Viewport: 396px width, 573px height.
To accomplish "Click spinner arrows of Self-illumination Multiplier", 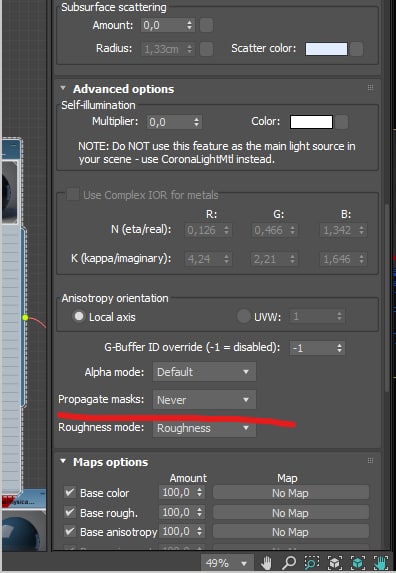I will click(x=197, y=122).
